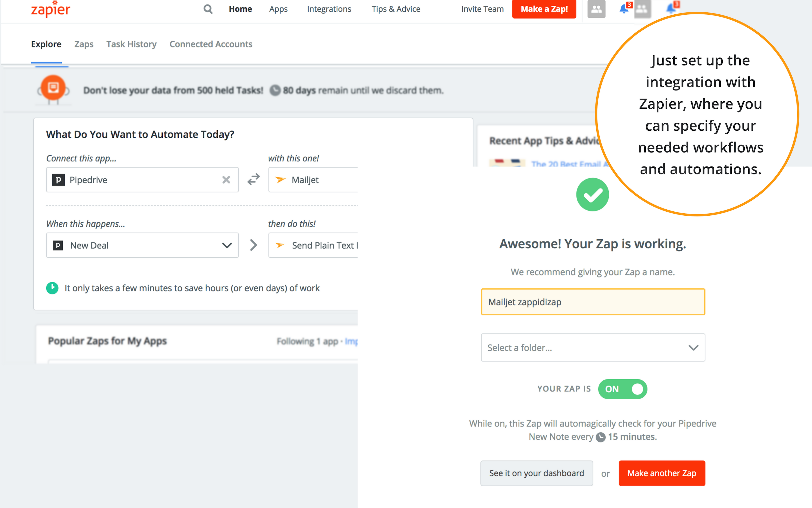The height and width of the screenshot is (508, 812).
Task: Click the orange held-tasks robot icon
Action: click(53, 89)
